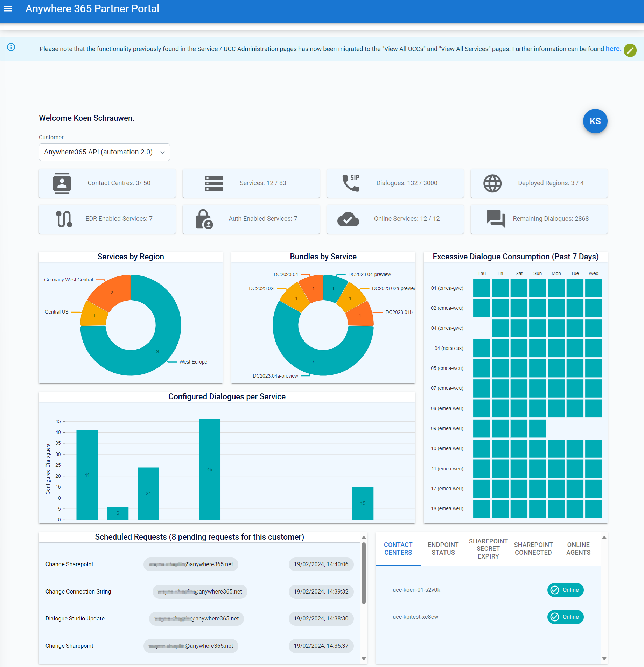Click the ucc-kpitest-xe8cw contact center

click(x=415, y=617)
